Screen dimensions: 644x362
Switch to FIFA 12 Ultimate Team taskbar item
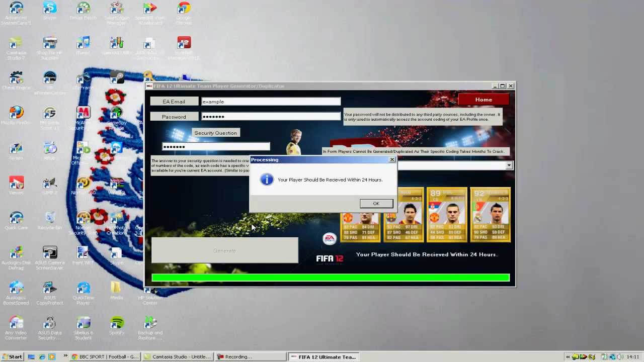coord(323,357)
